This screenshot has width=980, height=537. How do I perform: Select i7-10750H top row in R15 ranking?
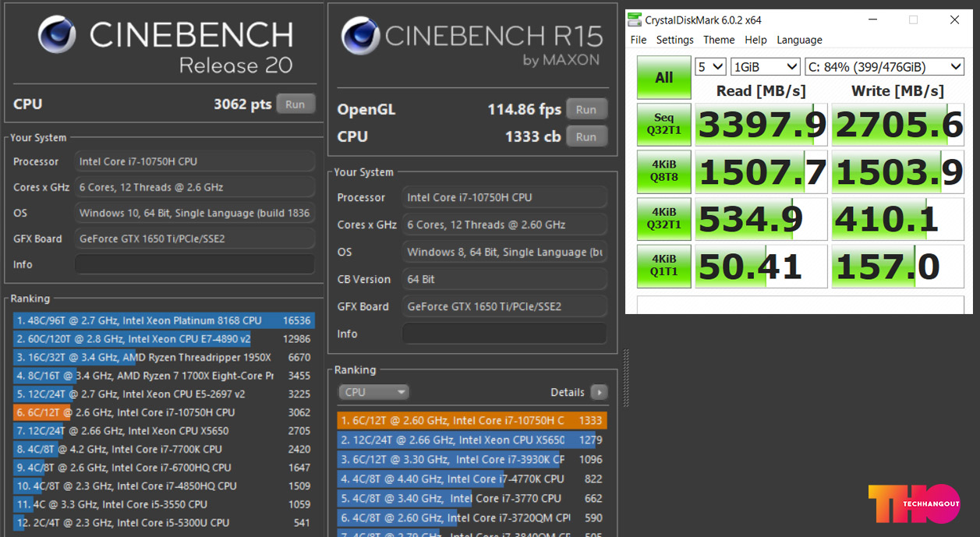pos(472,420)
